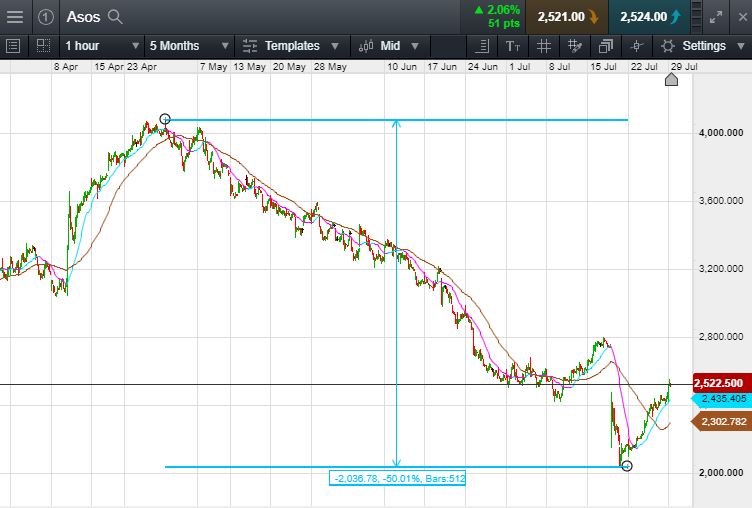Open the Settings dropdown
The height and width of the screenshot is (508, 752).
point(703,46)
